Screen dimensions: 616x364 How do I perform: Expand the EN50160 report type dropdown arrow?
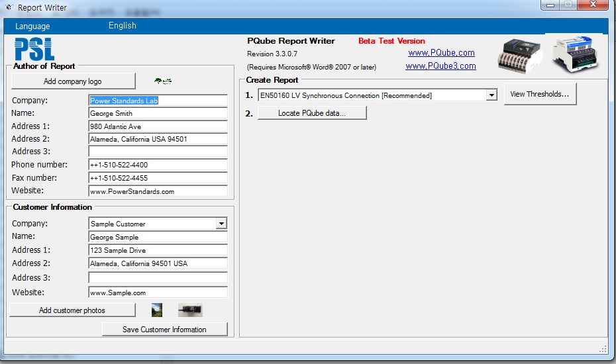[491, 95]
